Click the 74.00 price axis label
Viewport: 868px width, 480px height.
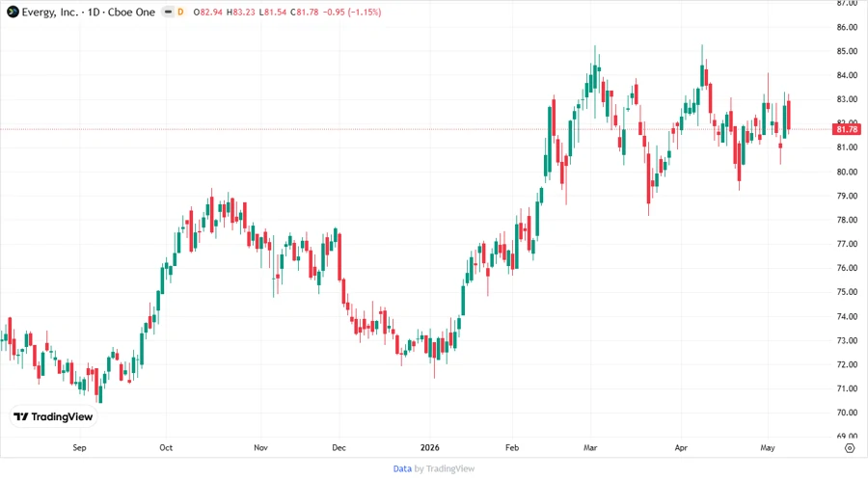click(847, 316)
